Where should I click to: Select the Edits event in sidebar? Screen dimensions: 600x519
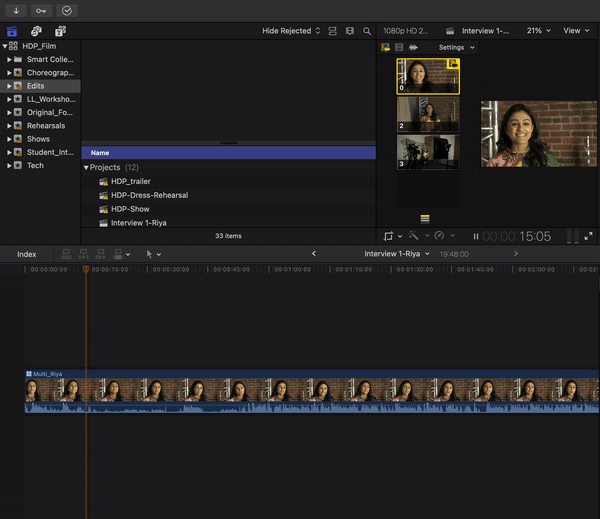(35, 86)
